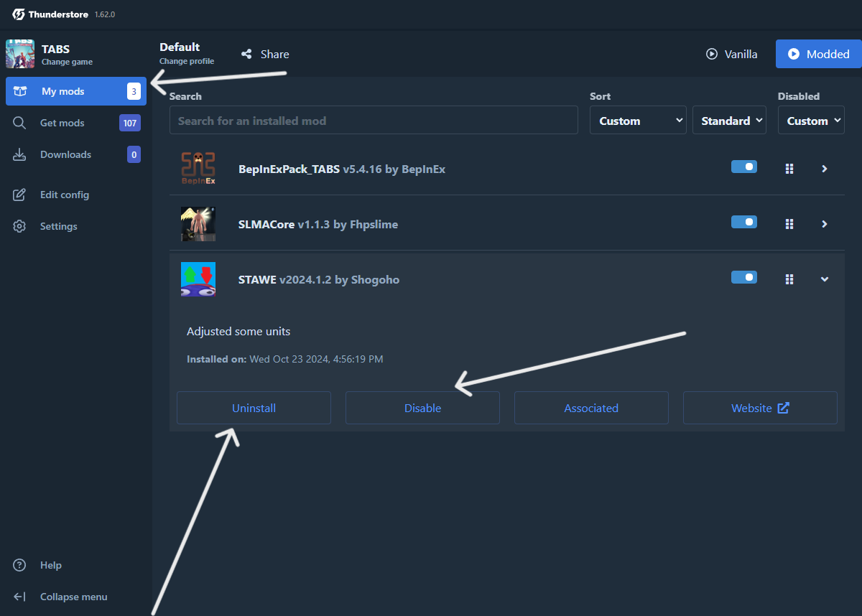Click the BepInEx mod icon

click(198, 169)
